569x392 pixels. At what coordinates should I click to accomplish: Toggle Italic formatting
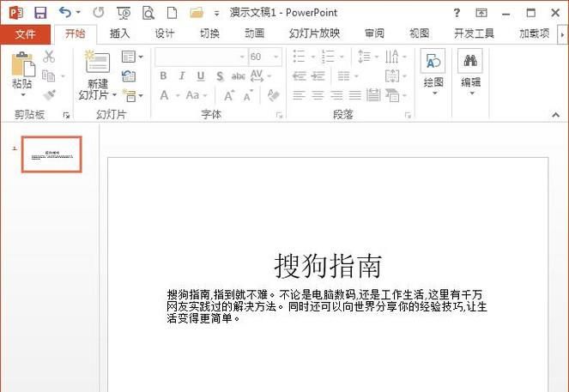click(182, 75)
